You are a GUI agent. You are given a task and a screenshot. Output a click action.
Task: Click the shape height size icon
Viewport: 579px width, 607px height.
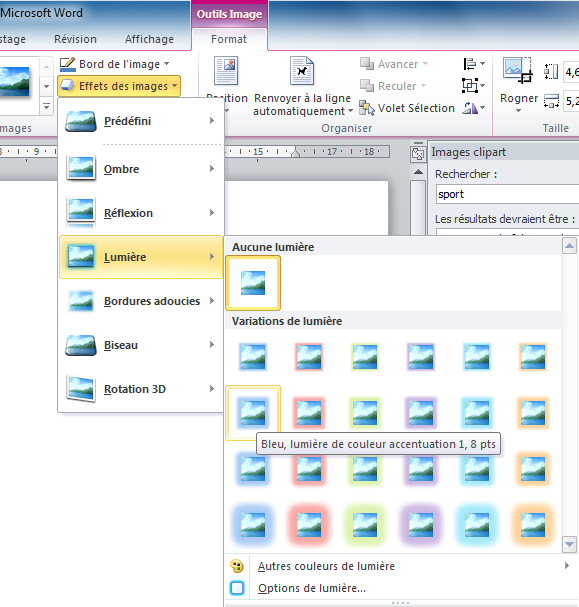(x=551, y=72)
